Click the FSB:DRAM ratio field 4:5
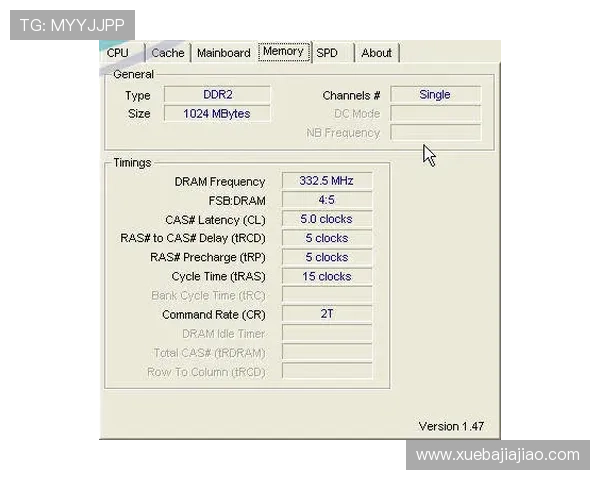This screenshot has height=480, width=600. pos(327,200)
